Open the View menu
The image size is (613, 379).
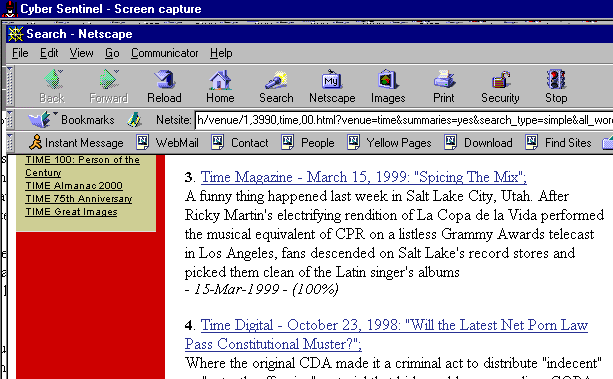pyautogui.click(x=81, y=53)
